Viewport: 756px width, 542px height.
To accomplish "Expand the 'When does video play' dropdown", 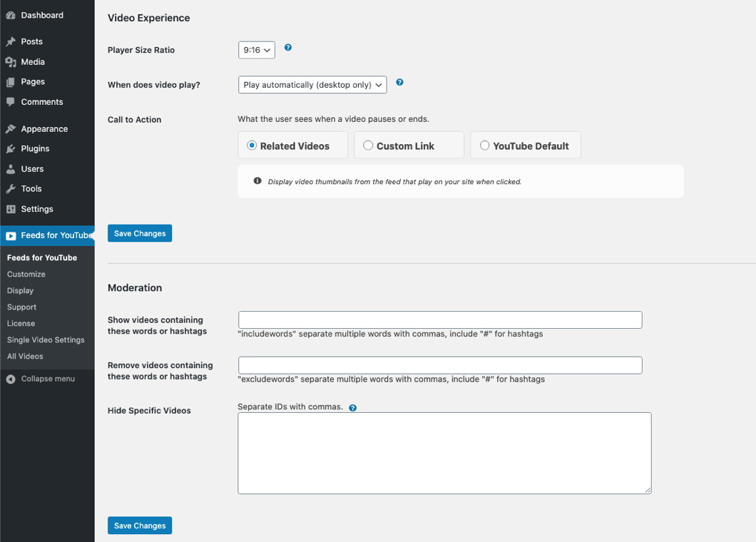I will pos(312,85).
